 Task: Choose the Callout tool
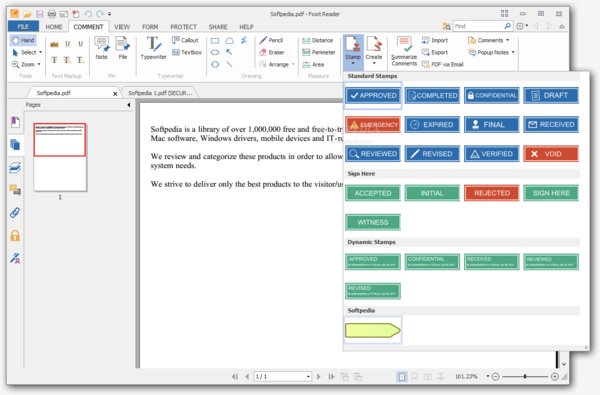(185, 40)
